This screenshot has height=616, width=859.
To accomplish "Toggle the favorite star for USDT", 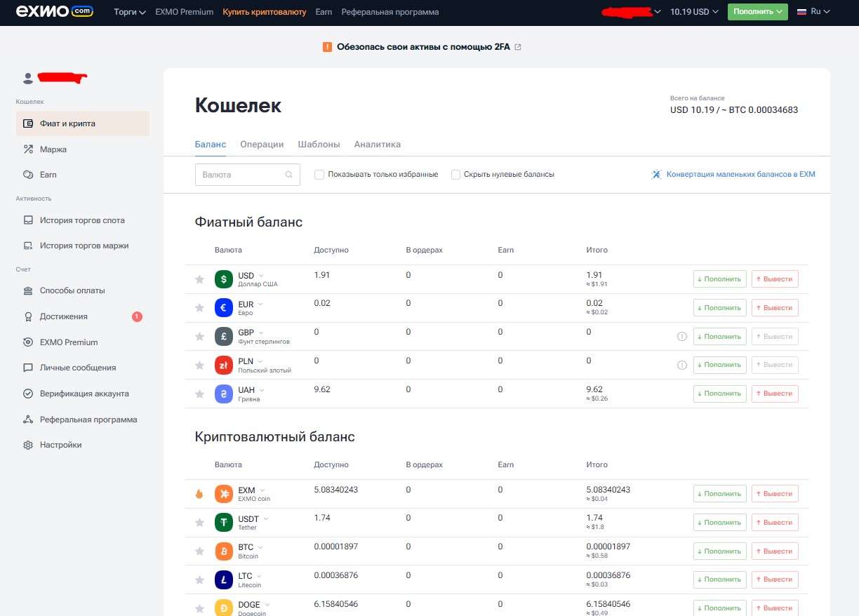I will (x=199, y=523).
